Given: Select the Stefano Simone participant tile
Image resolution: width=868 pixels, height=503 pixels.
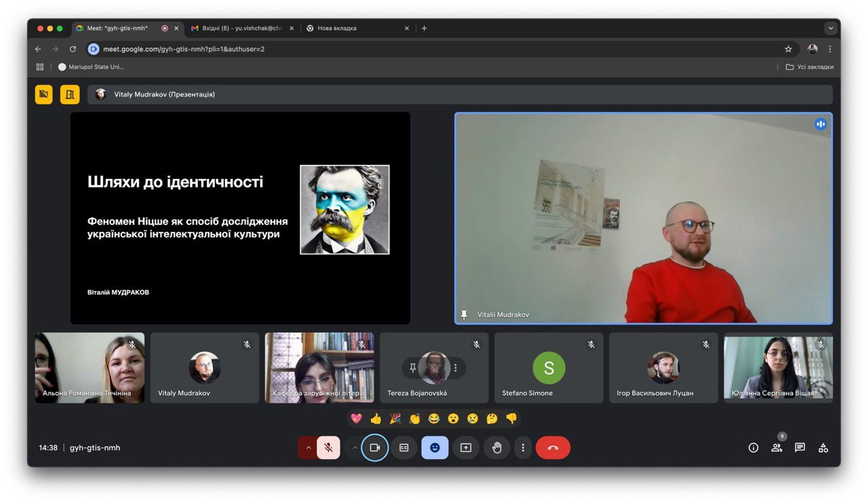Looking at the screenshot, I should click(x=549, y=368).
